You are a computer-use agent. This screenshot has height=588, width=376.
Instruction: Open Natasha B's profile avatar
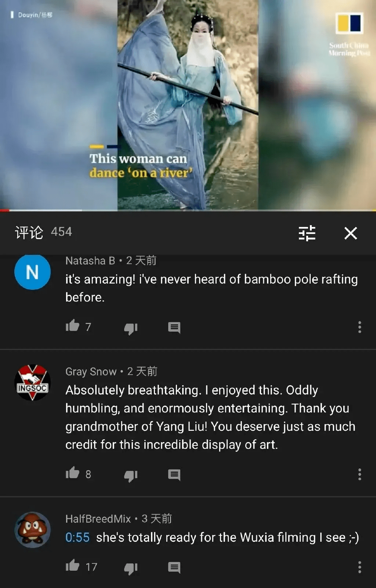pyautogui.click(x=32, y=272)
